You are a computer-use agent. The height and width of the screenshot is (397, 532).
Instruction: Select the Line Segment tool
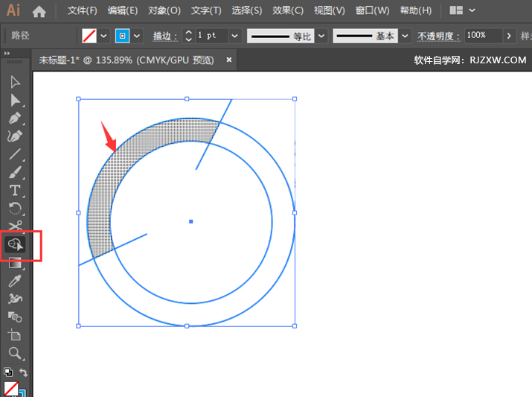click(15, 154)
